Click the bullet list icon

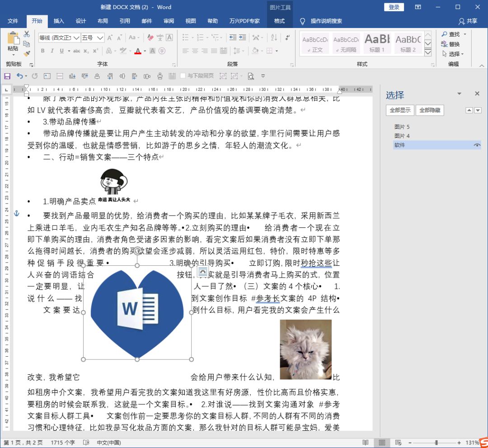(x=185, y=38)
